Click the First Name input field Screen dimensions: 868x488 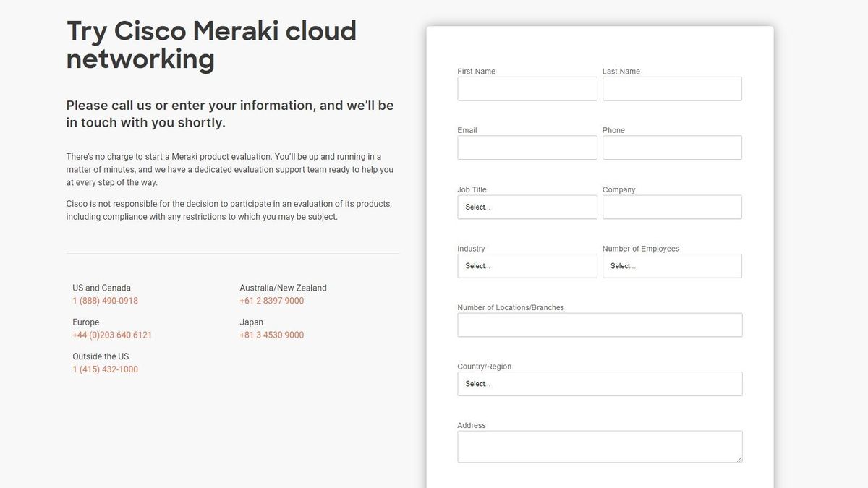(527, 88)
